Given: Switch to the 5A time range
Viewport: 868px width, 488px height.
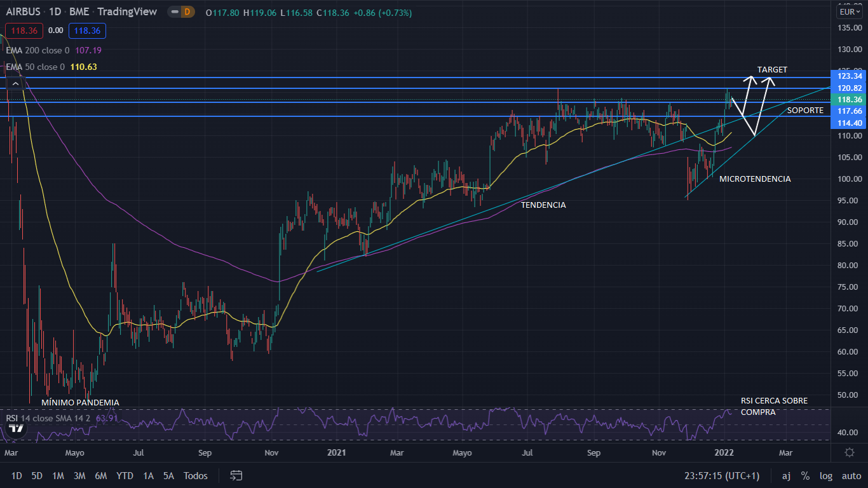Looking at the screenshot, I should 168,475.
